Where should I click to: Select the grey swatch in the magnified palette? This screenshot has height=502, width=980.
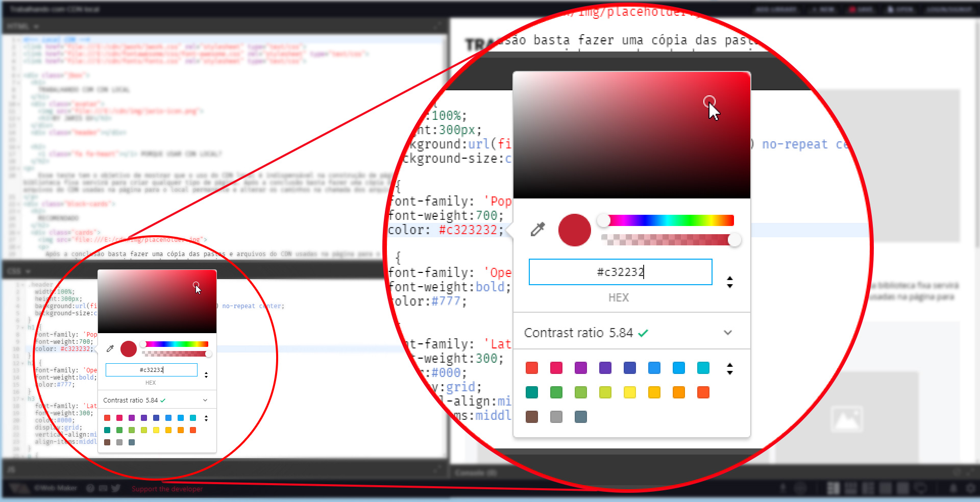556,417
